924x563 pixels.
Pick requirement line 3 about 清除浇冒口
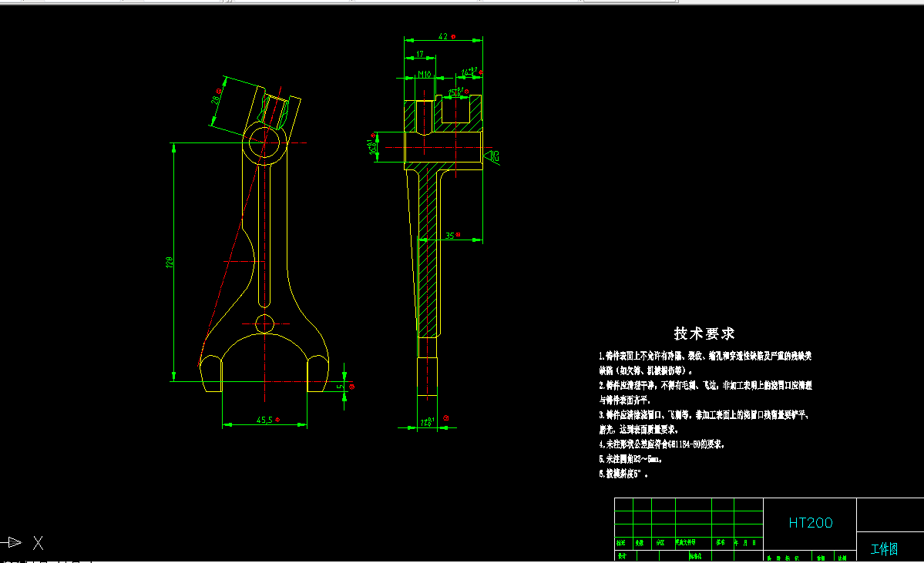704,422
